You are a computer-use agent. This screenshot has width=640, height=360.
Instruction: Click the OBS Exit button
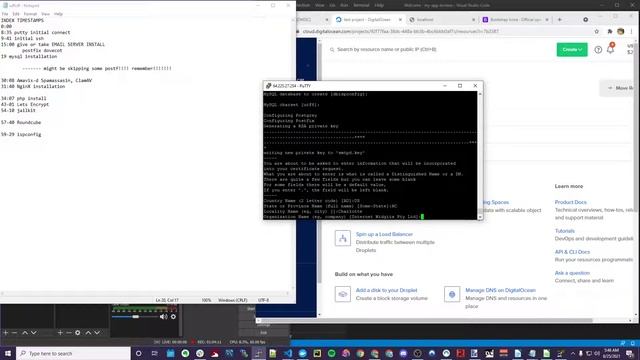[263, 333]
